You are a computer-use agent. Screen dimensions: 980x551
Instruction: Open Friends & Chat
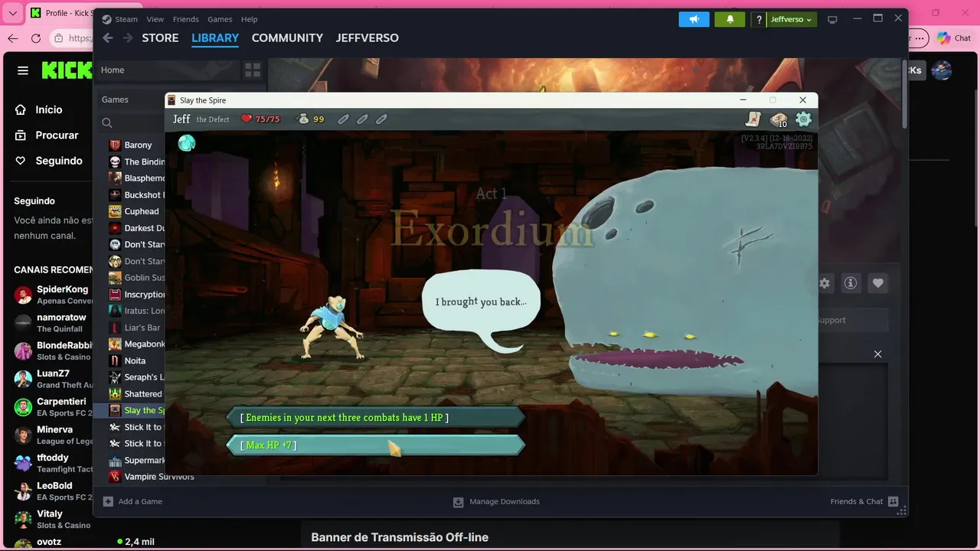(x=864, y=501)
